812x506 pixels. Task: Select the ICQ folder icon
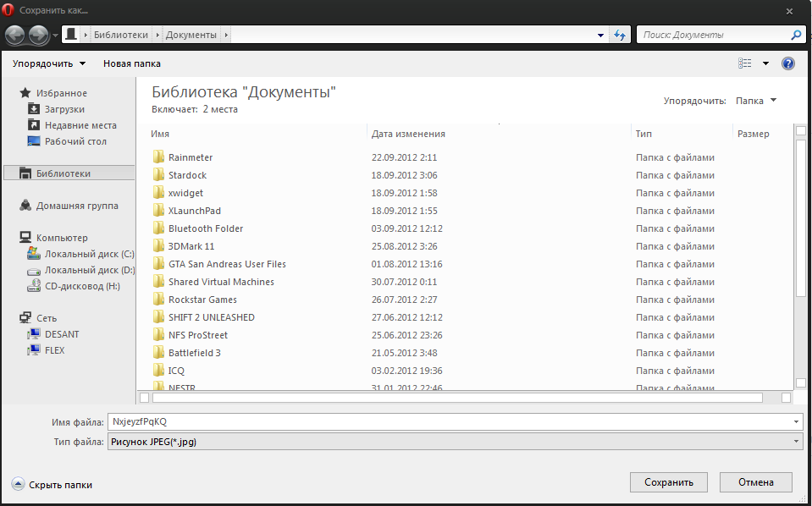click(158, 370)
